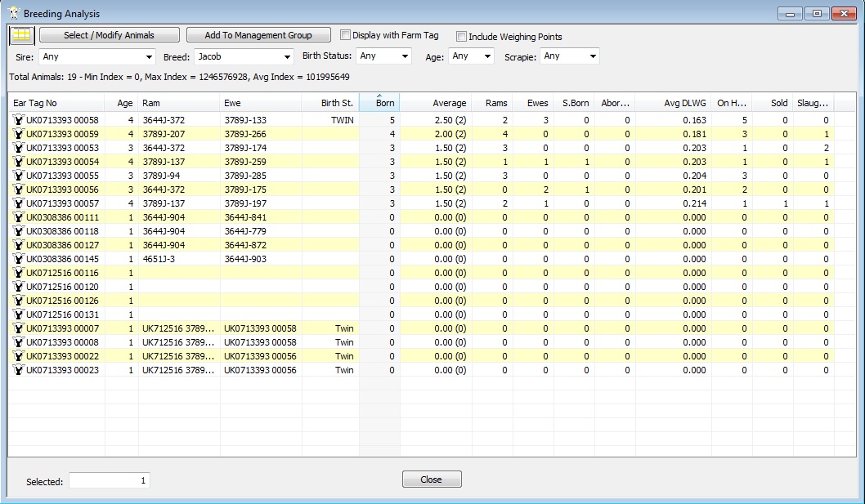Sort by Ram column header
The width and height of the screenshot is (865, 504).
coord(179,103)
